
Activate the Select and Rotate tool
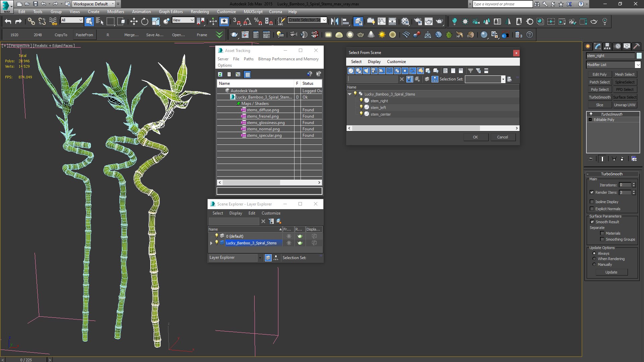click(145, 21)
